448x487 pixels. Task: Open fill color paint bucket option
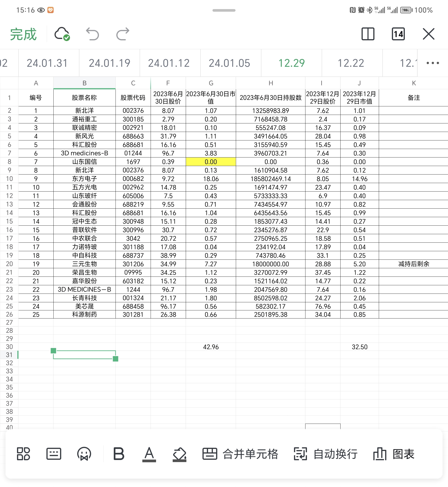tap(179, 454)
